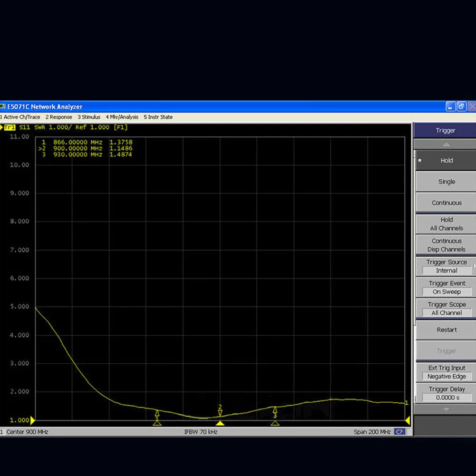Open Trigger Source Internal selection
476x476 pixels.
click(446, 271)
